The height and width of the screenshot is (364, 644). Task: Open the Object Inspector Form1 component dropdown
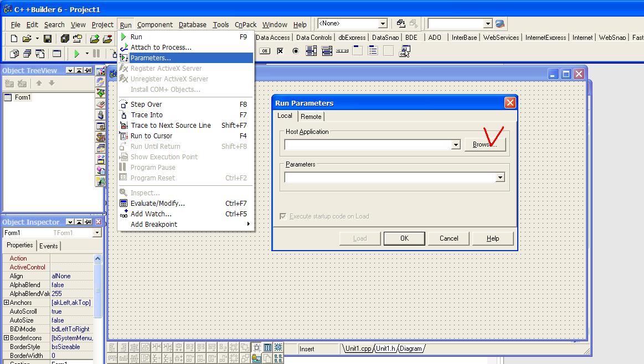coord(97,233)
